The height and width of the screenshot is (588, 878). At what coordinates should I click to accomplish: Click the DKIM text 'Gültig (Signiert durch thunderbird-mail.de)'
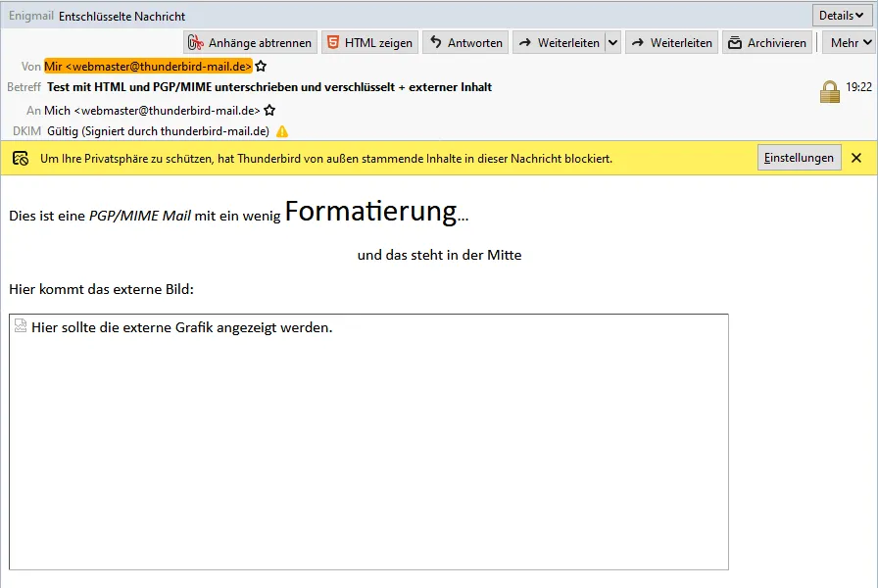[x=158, y=131]
